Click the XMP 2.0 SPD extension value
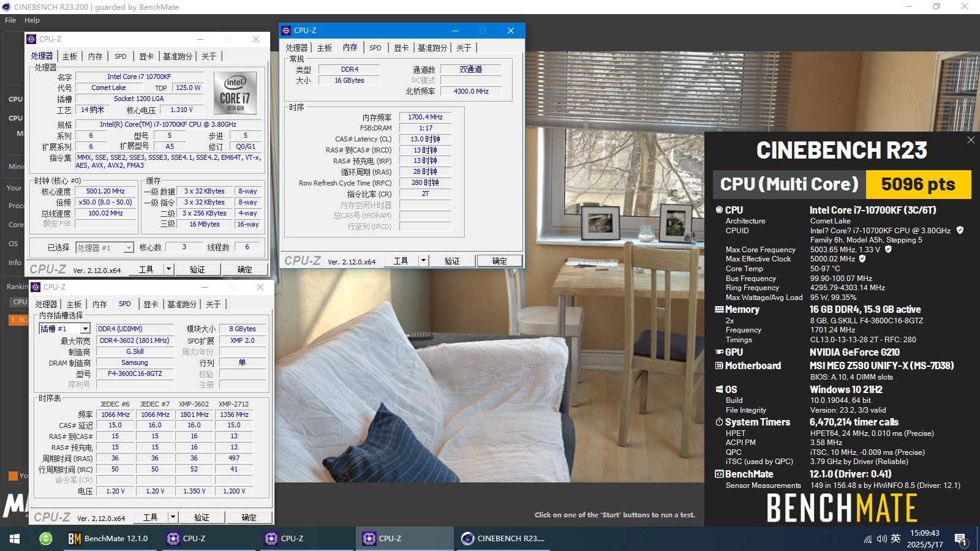Viewport: 980px width, 551px height. point(242,340)
